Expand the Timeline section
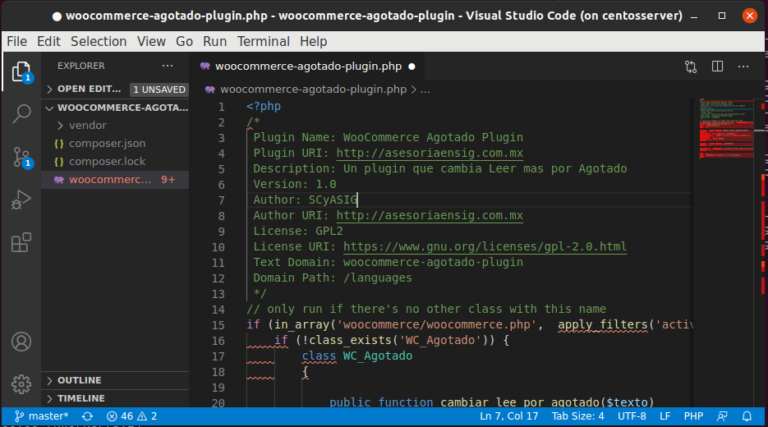 [x=116, y=399]
